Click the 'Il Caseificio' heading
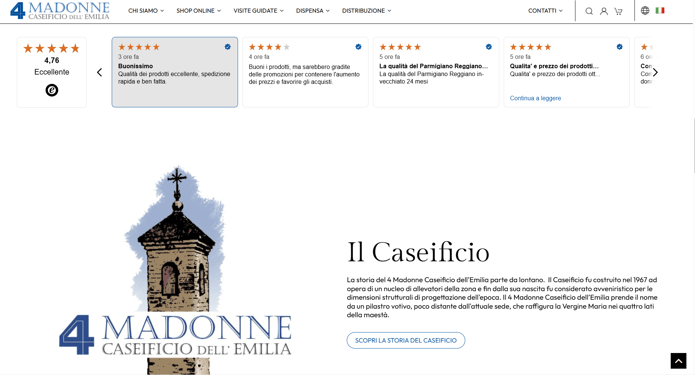The width and height of the screenshot is (695, 375). point(418,252)
